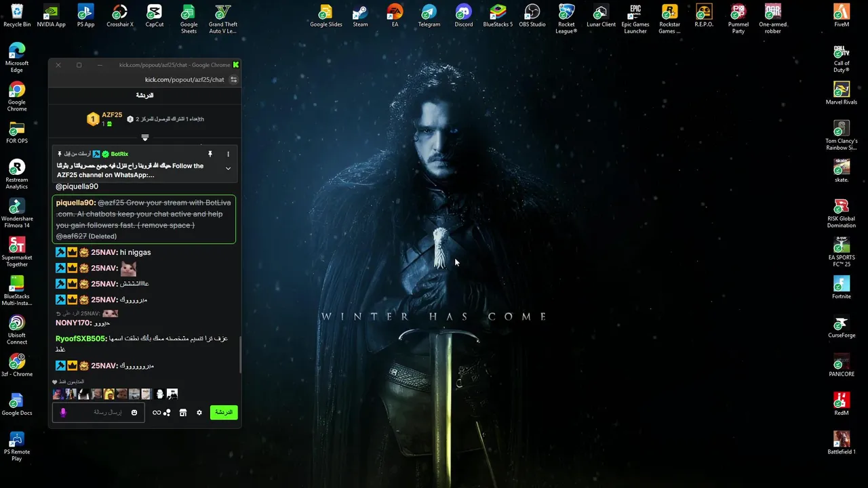
Task: Select the Snapchat ghost emote in emote row
Action: pos(160,394)
